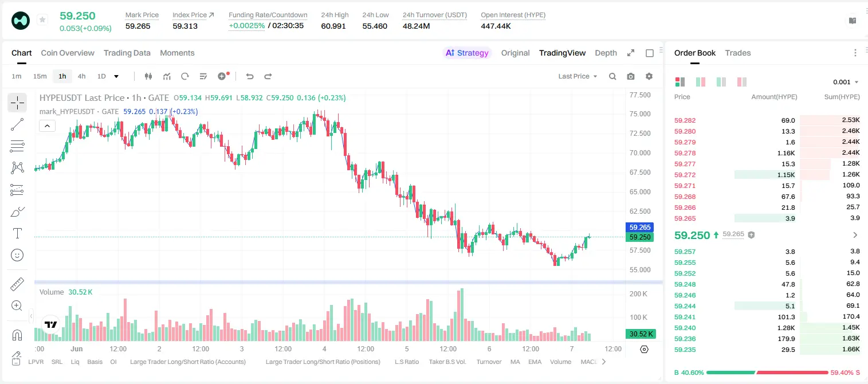Image resolution: width=868 pixels, height=384 pixels.
Task: Show only buy orders in order book
Action: click(721, 82)
